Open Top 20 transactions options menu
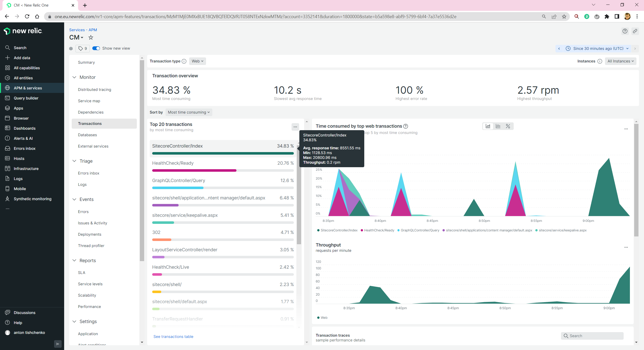 point(295,127)
